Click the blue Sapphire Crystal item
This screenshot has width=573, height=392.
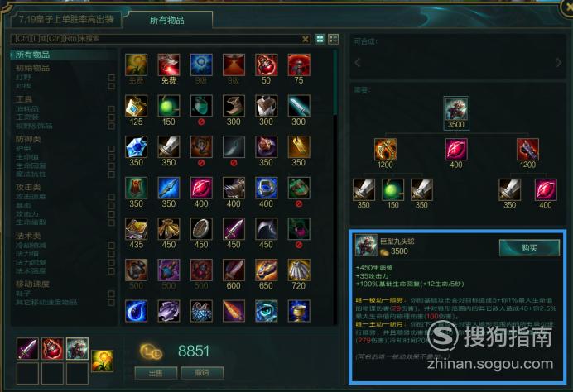(x=137, y=146)
